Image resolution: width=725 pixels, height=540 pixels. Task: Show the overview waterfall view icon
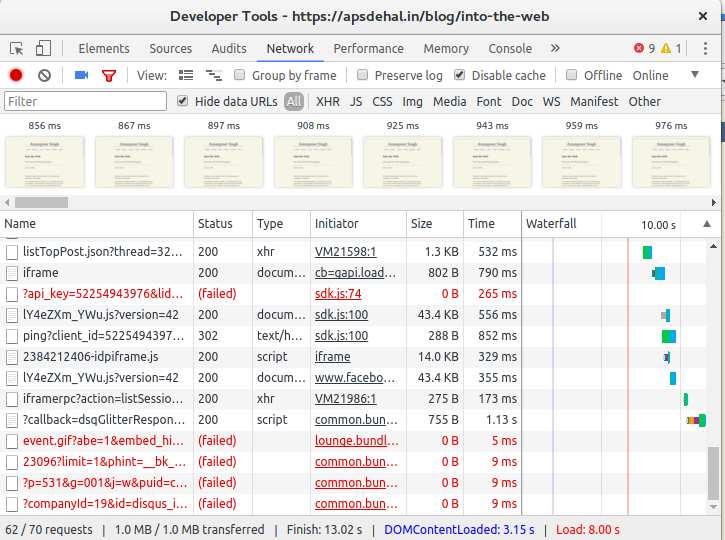(213, 75)
